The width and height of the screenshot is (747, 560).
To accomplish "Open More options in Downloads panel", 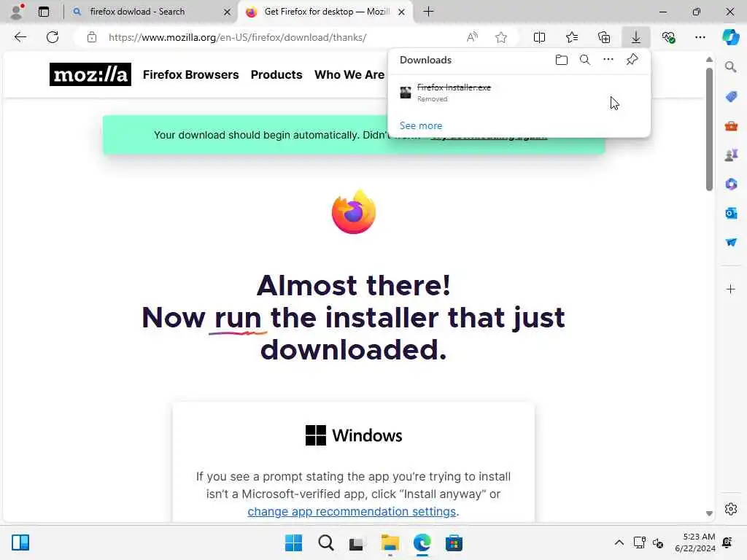I will coord(608,60).
